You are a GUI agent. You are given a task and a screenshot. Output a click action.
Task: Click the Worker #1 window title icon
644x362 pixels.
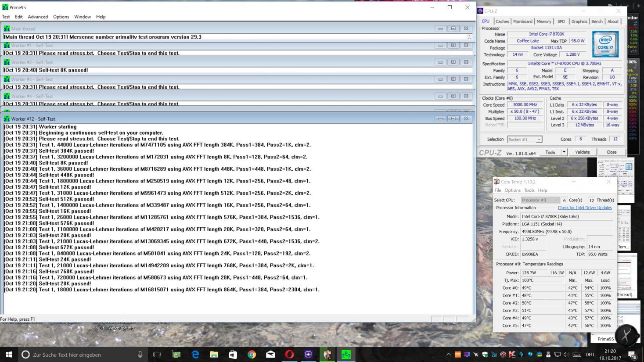click(x=7, y=45)
